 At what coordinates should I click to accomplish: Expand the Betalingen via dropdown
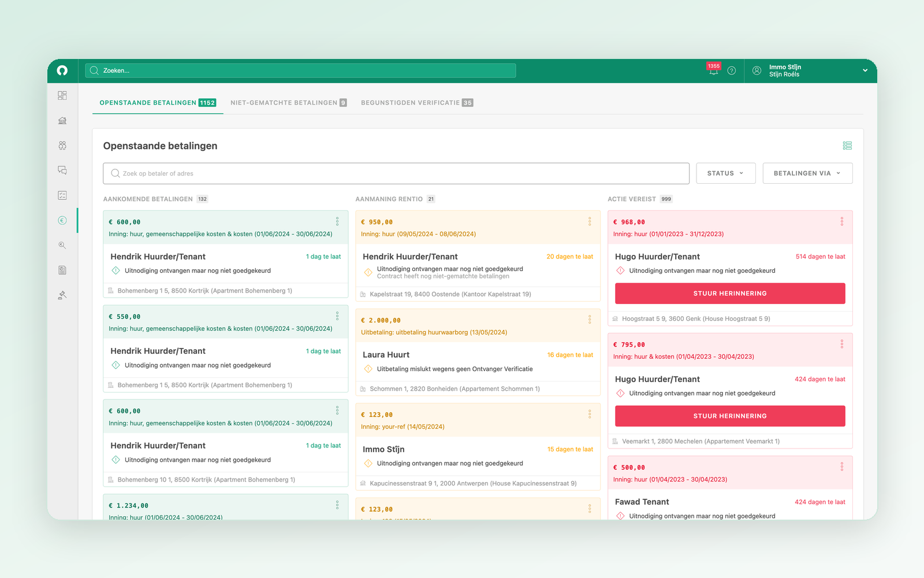pos(807,173)
